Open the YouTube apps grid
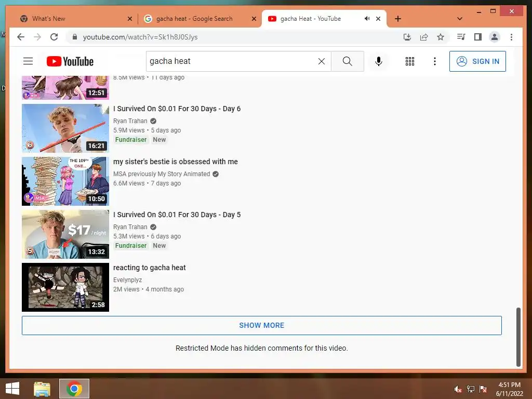The width and height of the screenshot is (532, 399). (410, 61)
